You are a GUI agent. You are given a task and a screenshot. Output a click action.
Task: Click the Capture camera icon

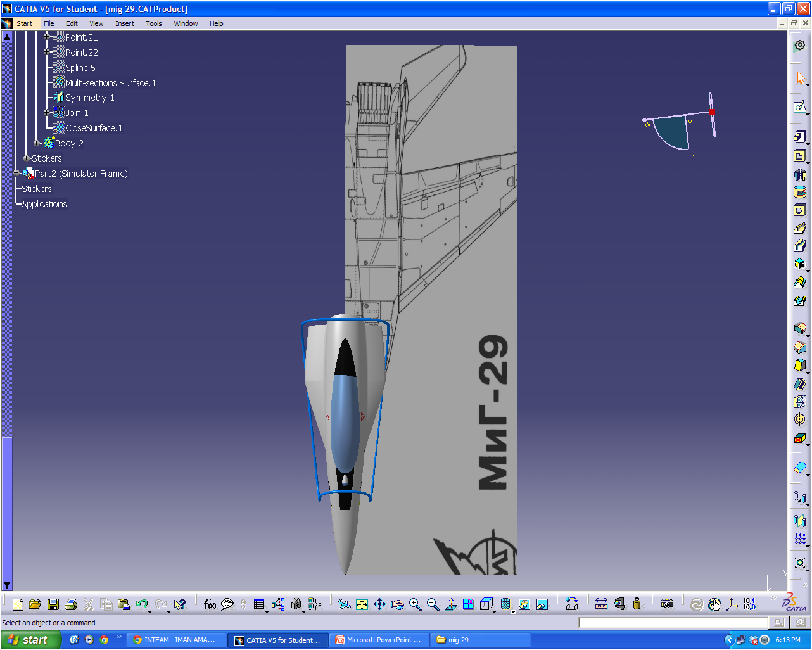tap(666, 604)
